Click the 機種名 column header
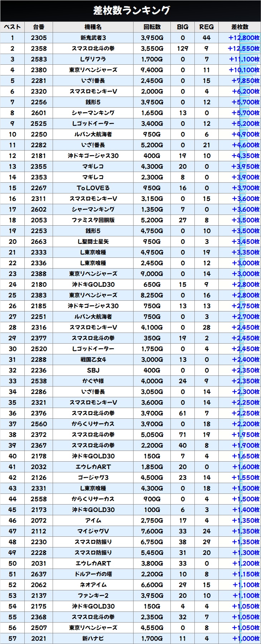 93,27
